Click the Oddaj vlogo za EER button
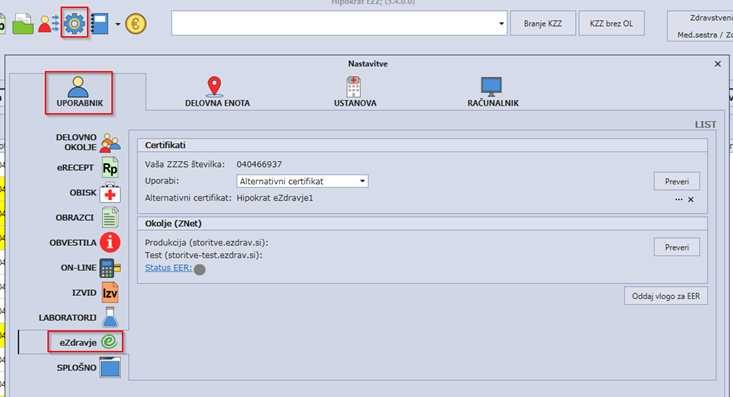This screenshot has width=733, height=397. [666, 296]
